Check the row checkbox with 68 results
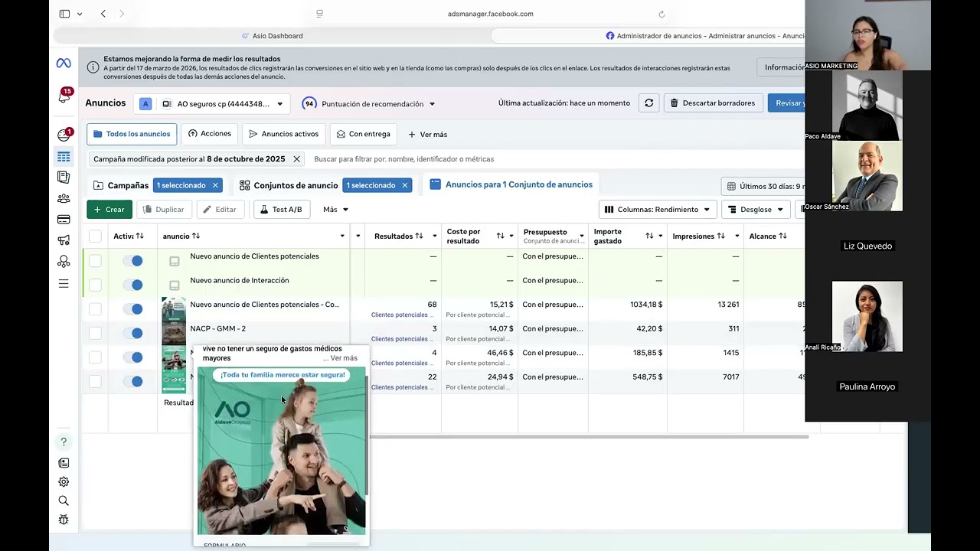 (95, 309)
